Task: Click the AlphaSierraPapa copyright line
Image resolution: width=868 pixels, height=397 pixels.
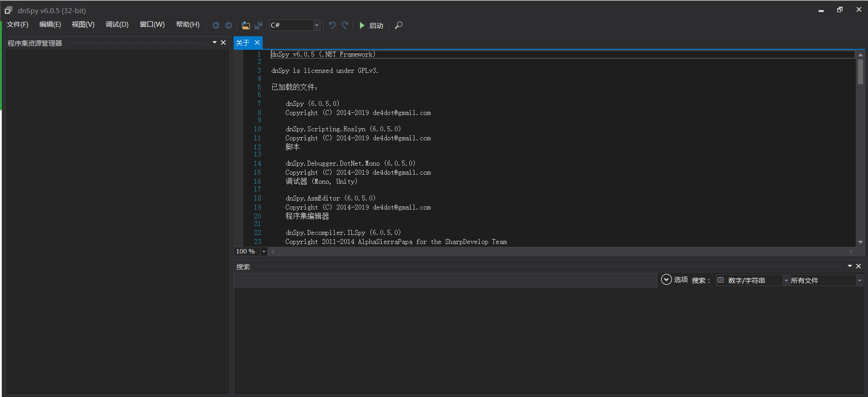Action: click(396, 242)
